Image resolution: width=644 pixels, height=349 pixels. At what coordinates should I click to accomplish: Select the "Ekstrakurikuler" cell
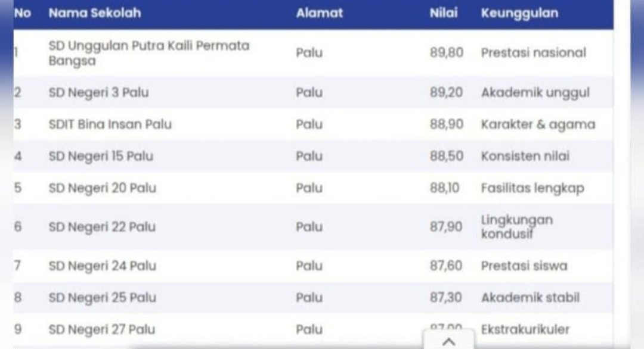[525, 329]
